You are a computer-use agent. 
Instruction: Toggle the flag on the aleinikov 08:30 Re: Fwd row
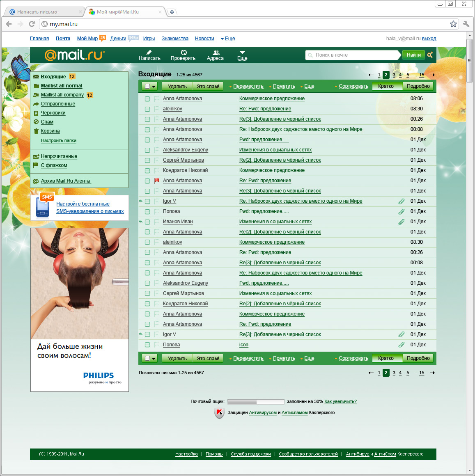[157, 109]
